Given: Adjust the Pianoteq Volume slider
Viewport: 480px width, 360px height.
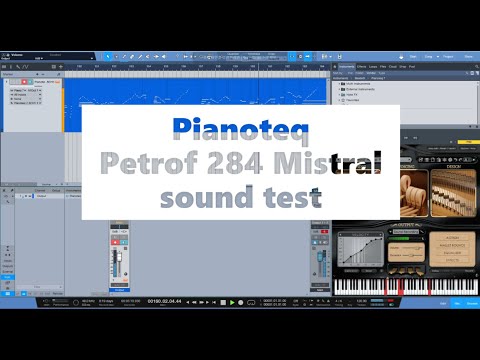Looking at the screenshot, I should [412, 248].
